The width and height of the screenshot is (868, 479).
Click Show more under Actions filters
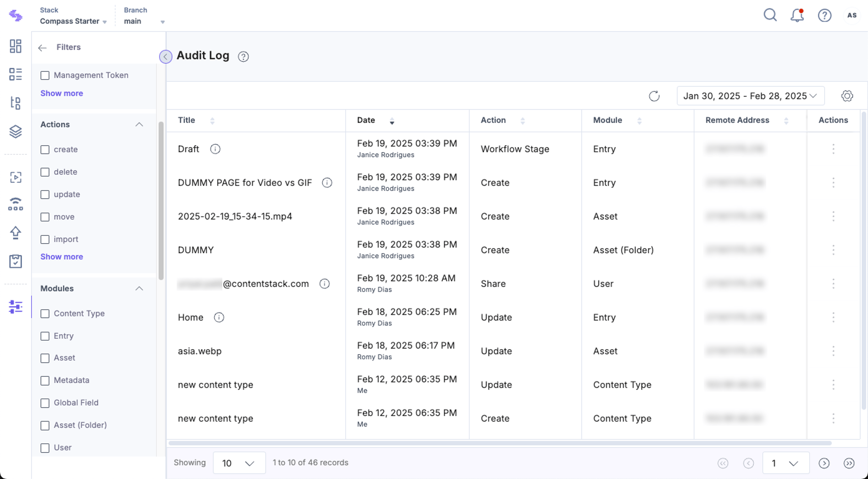(x=62, y=257)
